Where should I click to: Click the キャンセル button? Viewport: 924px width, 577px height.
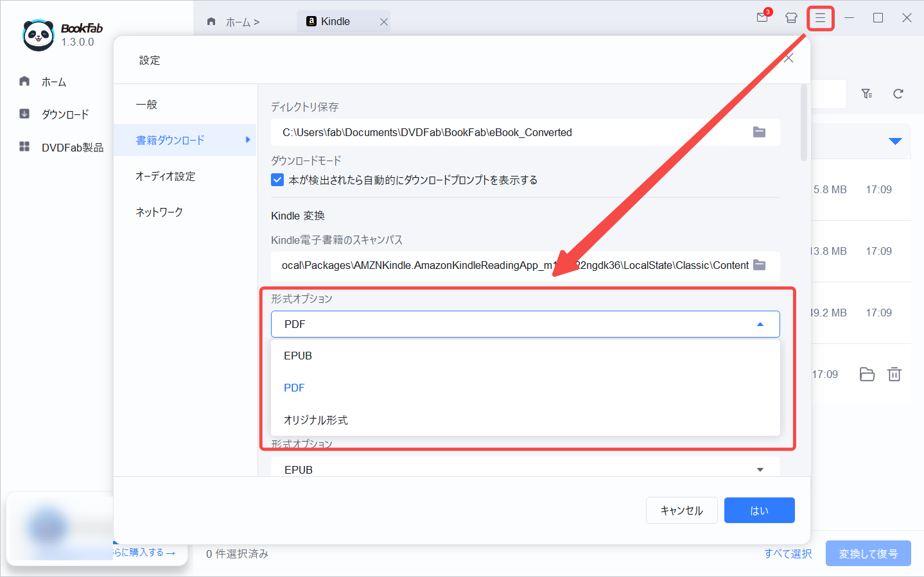[x=681, y=510]
